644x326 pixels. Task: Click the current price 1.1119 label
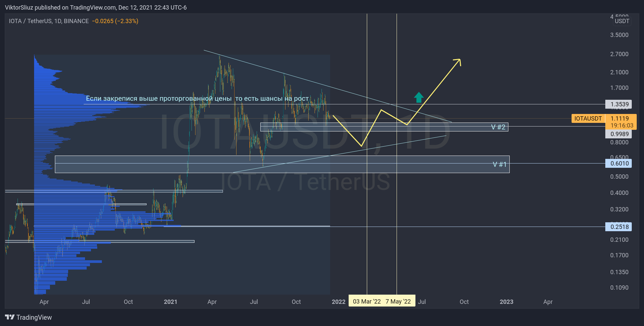[620, 119]
